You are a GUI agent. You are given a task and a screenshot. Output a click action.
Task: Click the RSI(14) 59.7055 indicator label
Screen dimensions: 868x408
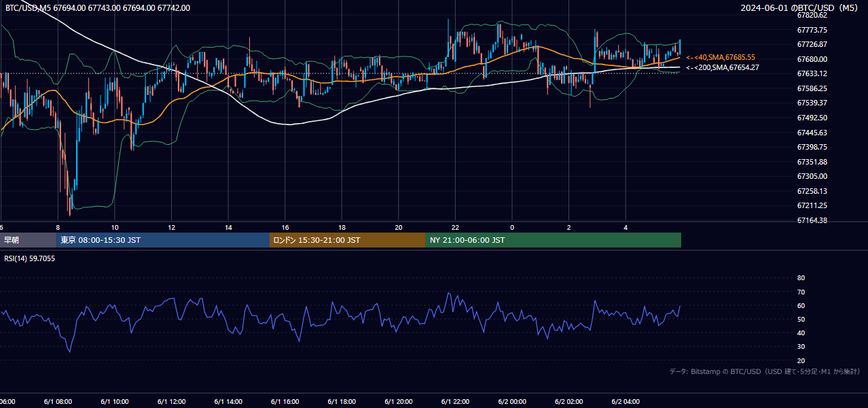click(x=30, y=258)
